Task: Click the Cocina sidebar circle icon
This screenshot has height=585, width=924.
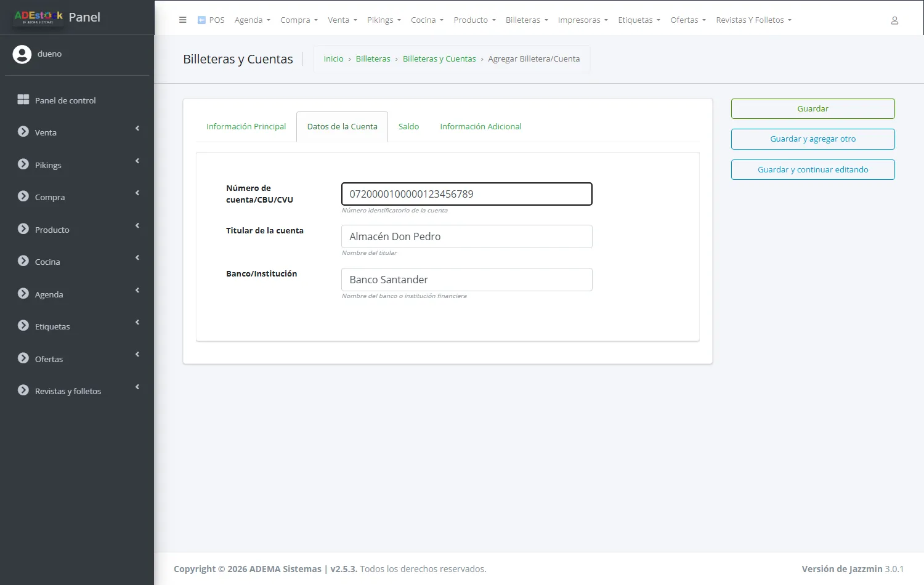Action: (23, 261)
